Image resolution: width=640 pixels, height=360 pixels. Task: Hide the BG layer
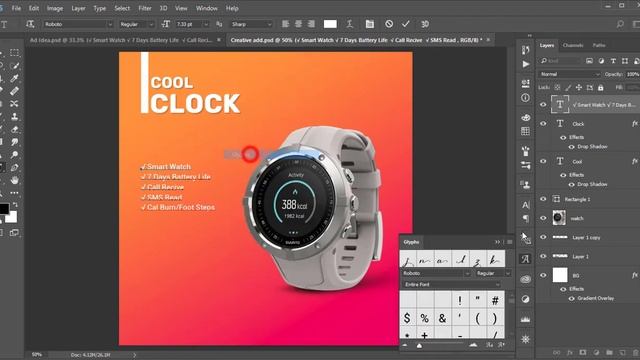(x=543, y=275)
